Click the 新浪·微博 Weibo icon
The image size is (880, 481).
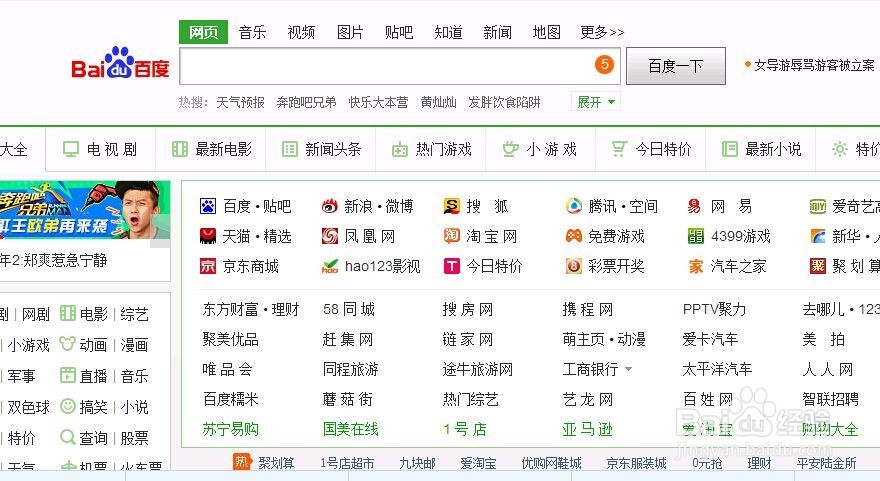(x=329, y=207)
